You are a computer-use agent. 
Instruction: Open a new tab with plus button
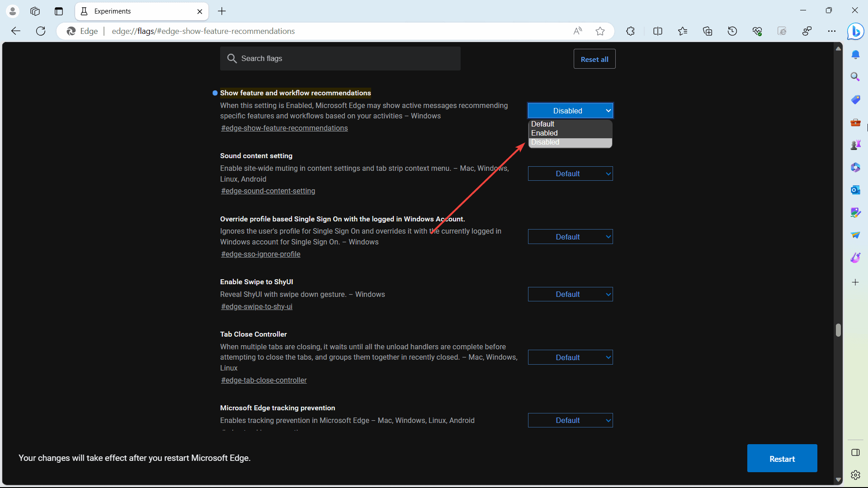click(222, 11)
